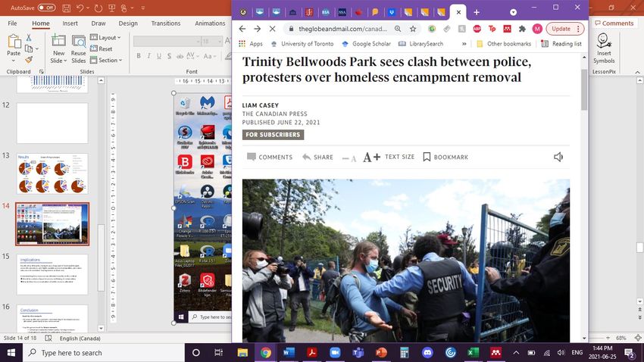644x362 pixels.
Task: Click the Cut scissors icon
Action: (x=29, y=38)
